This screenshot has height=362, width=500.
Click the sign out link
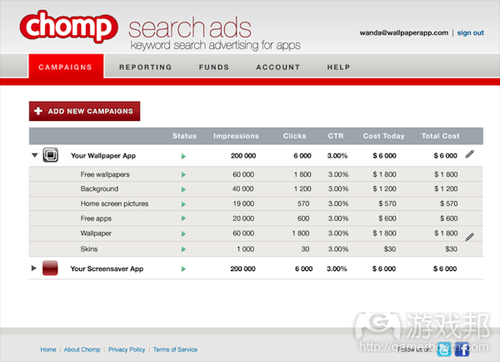(x=470, y=33)
